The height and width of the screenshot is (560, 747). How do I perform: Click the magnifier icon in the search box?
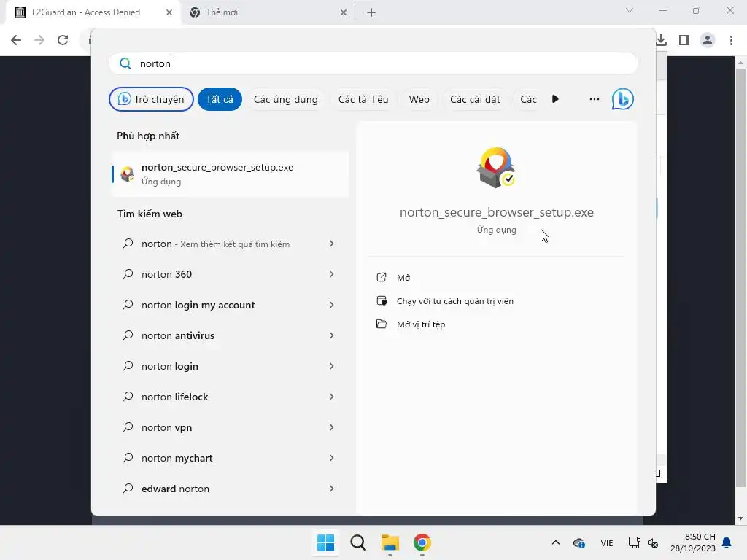coord(125,63)
